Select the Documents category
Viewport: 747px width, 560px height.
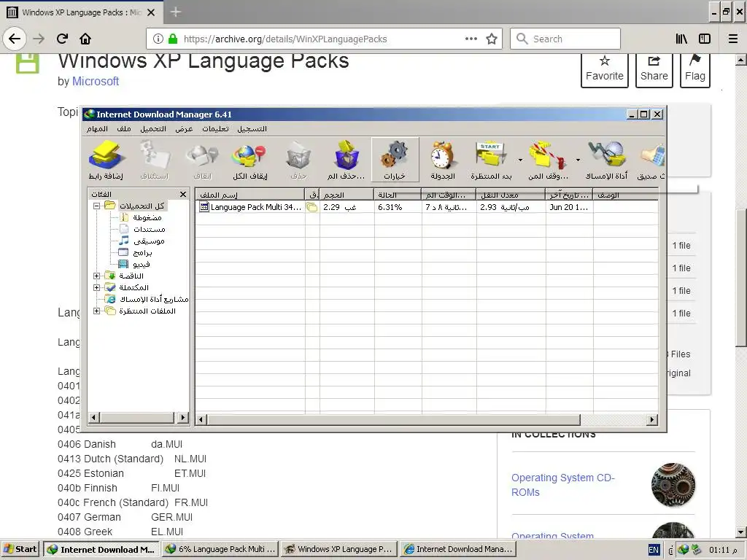point(142,230)
